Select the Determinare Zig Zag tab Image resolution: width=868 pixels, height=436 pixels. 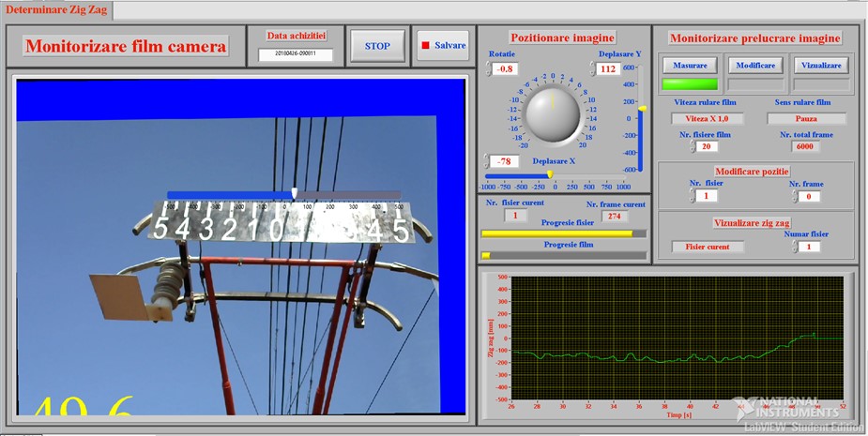coord(57,11)
